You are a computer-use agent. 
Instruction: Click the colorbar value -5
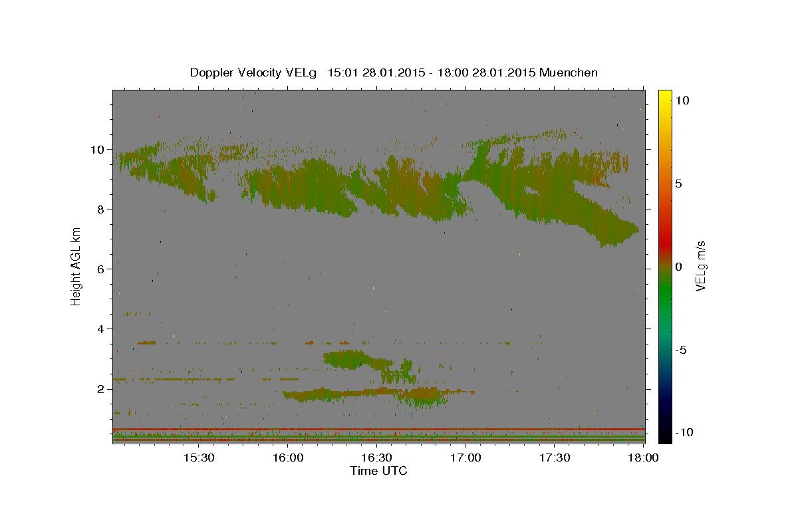[x=682, y=350]
